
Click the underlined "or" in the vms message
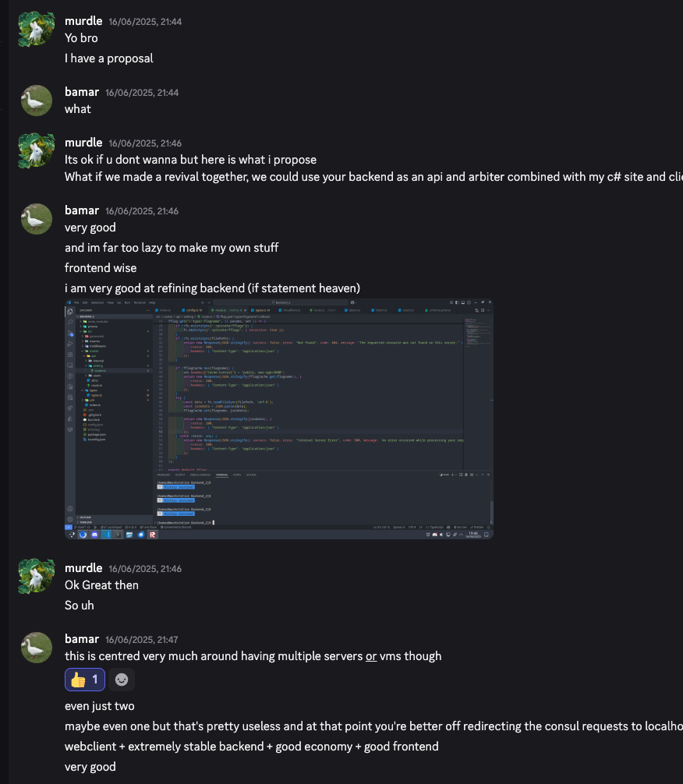coord(371,656)
